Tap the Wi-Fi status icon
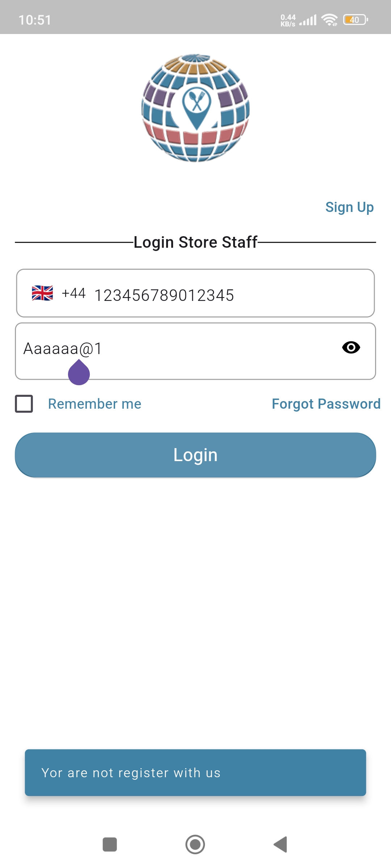The image size is (391, 868). [x=329, y=20]
